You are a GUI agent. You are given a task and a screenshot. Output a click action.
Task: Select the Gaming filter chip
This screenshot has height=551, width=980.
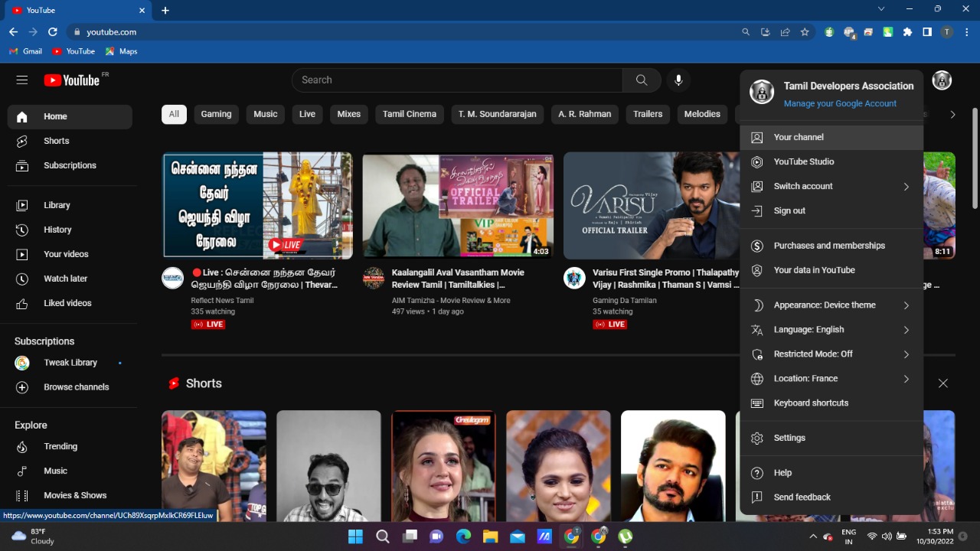point(216,114)
